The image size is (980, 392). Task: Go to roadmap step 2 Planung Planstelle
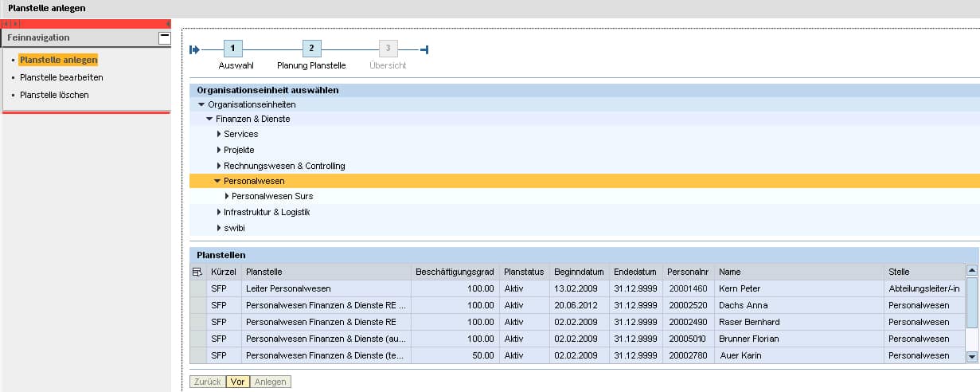coord(311,49)
